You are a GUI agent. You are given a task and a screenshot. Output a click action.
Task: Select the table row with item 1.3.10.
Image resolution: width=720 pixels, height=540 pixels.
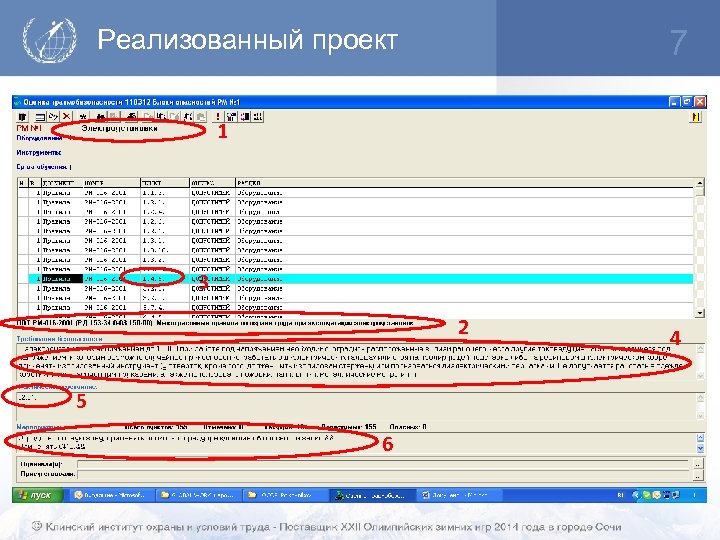(x=355, y=250)
